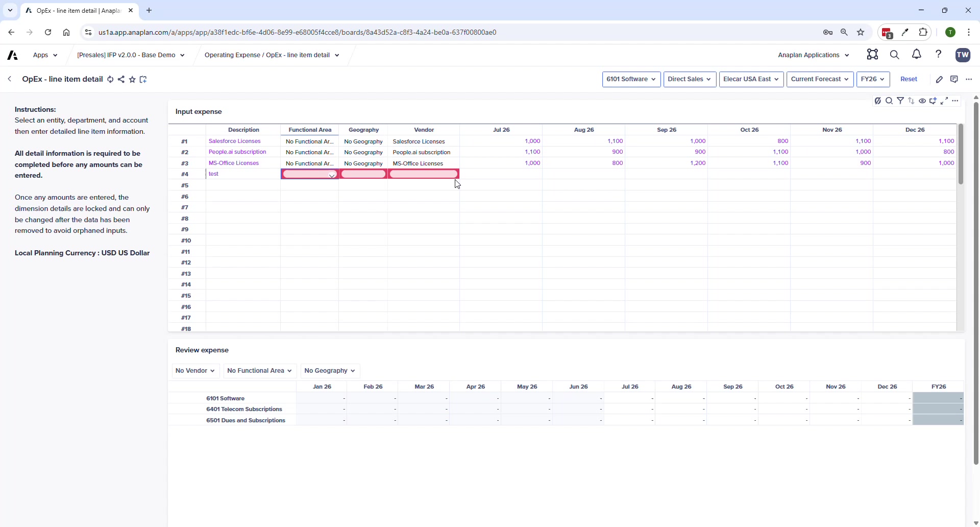This screenshot has height=527, width=980.
Task: Open Anaplan notifications bell
Action: click(916, 55)
